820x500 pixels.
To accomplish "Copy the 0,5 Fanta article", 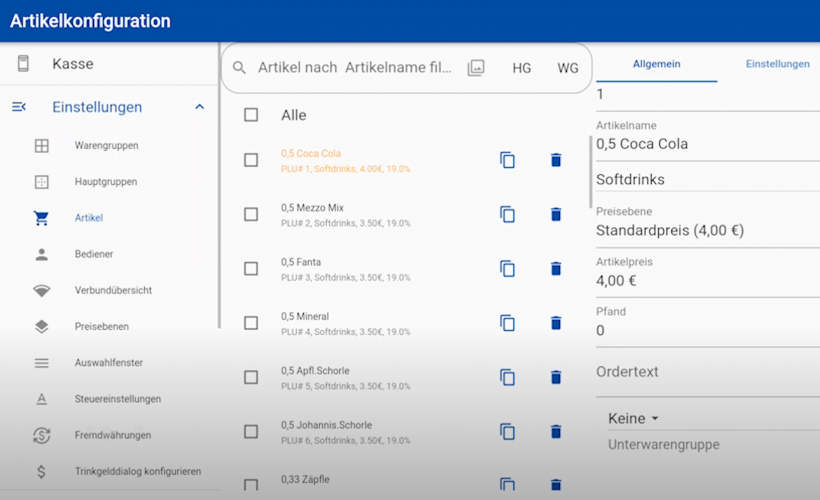I will pos(507,268).
